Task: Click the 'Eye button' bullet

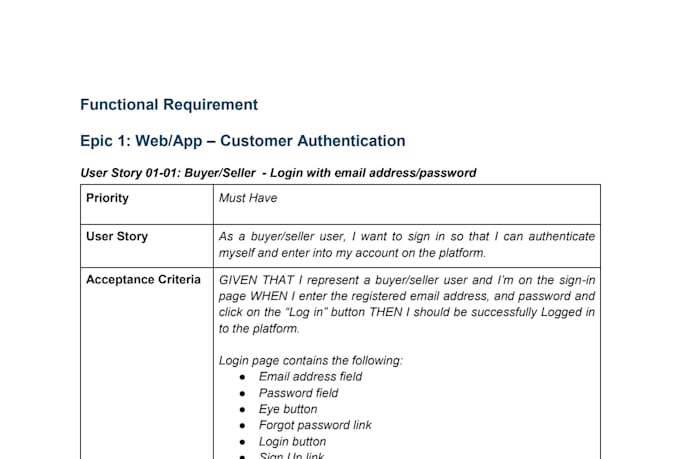Action: (288, 409)
